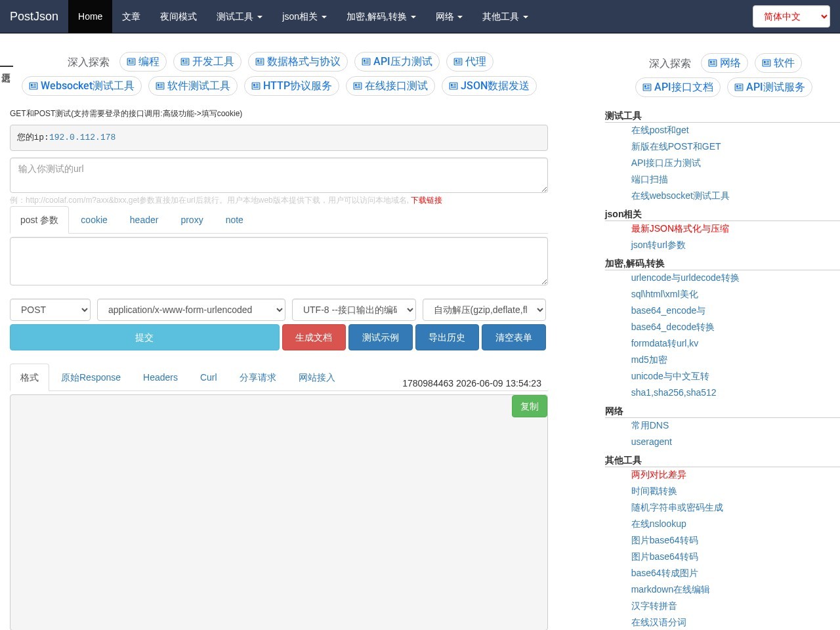Viewport: 840px width, 630px height.
Task: Switch to the header tab
Action: coord(144,220)
